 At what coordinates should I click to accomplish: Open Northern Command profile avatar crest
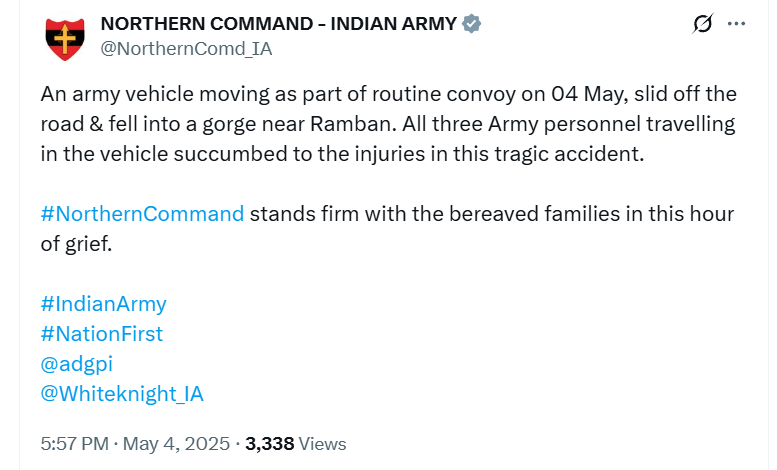[x=65, y=37]
